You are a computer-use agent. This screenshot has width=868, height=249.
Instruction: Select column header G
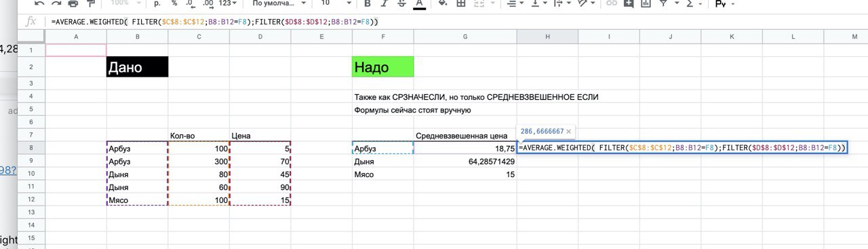click(465, 36)
